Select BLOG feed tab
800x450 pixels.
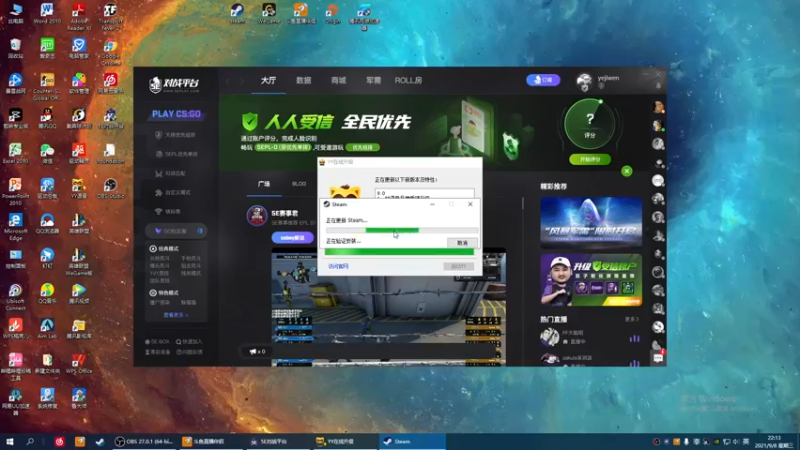click(299, 184)
